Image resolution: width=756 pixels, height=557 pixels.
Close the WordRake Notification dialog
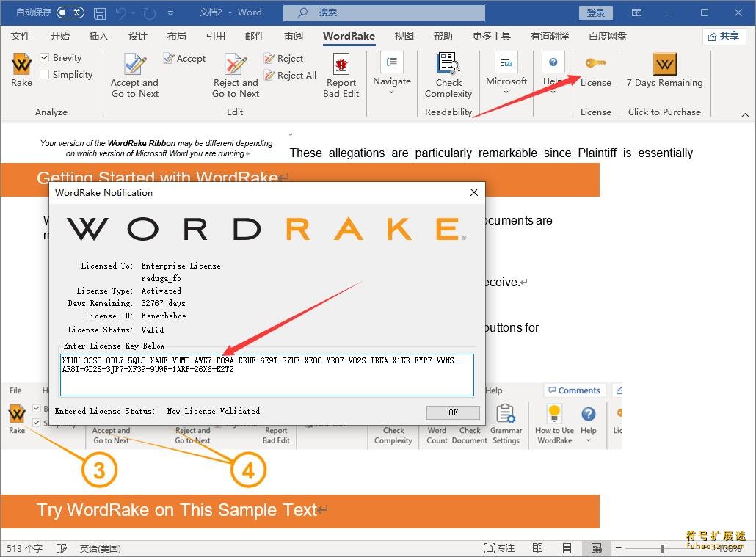tap(474, 192)
